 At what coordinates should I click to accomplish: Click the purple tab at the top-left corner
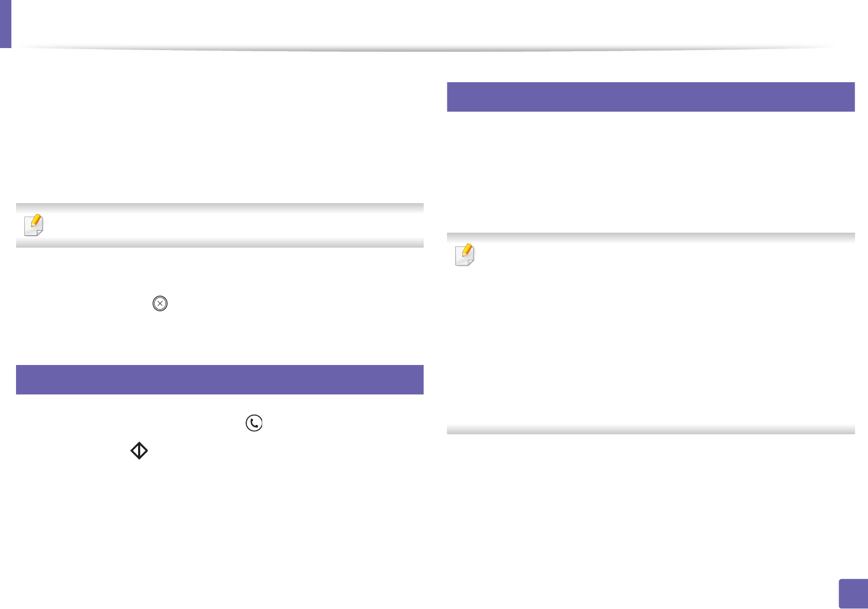(x=5, y=24)
